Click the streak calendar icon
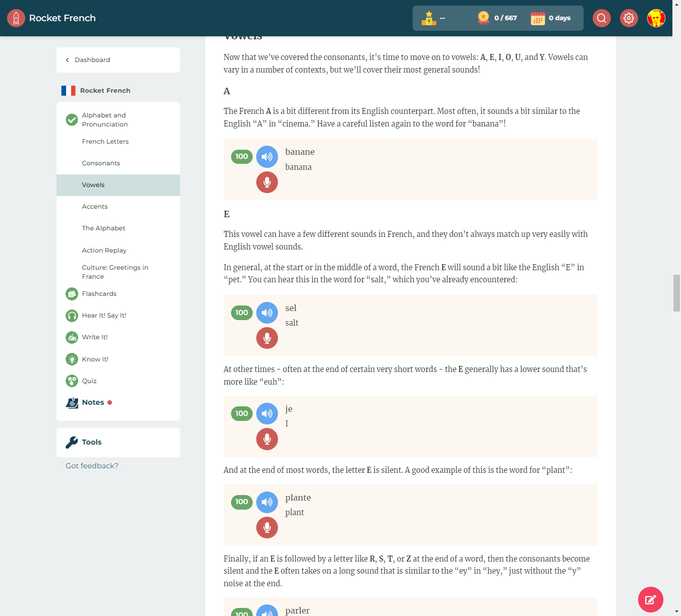Image resolution: width=681 pixels, height=616 pixels. [x=538, y=18]
